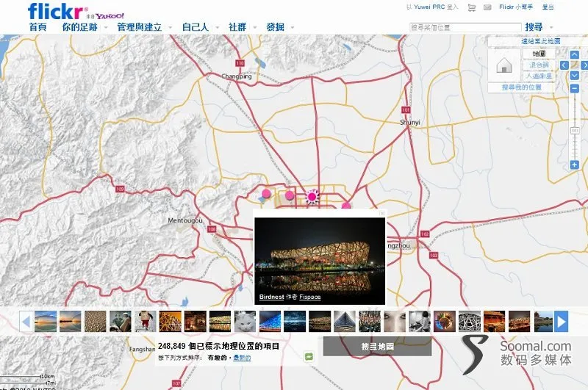
Task: Click the green icon near sort options
Action: (309, 356)
